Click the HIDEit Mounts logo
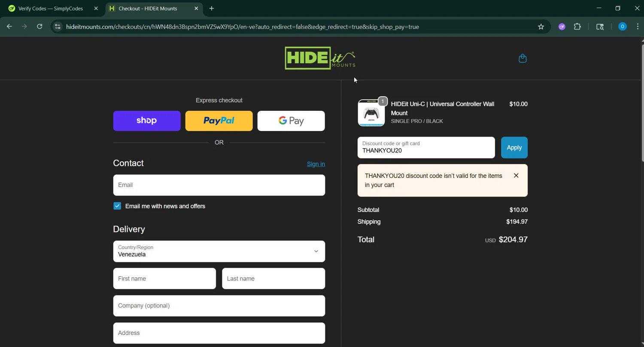The width and height of the screenshot is (644, 347). pos(320,58)
